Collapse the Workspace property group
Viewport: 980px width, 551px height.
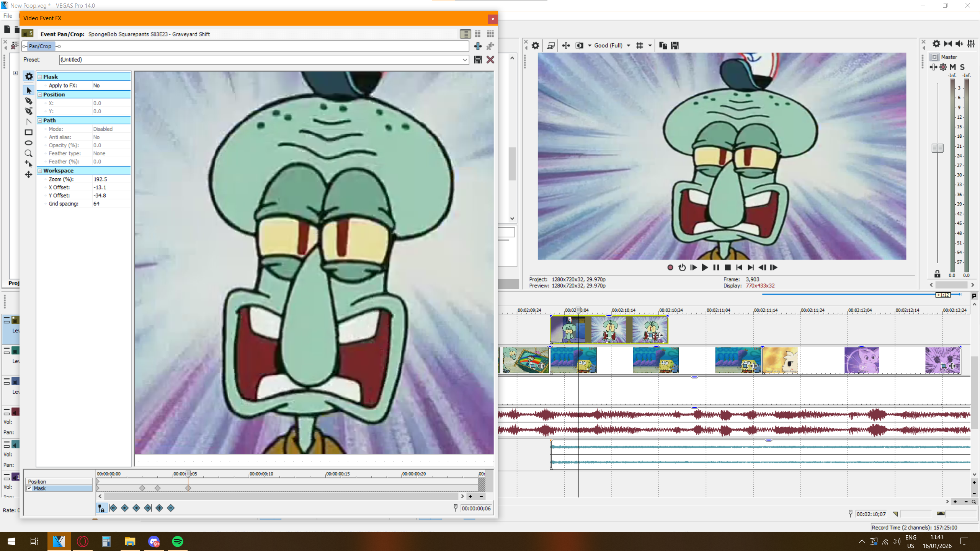(x=40, y=171)
